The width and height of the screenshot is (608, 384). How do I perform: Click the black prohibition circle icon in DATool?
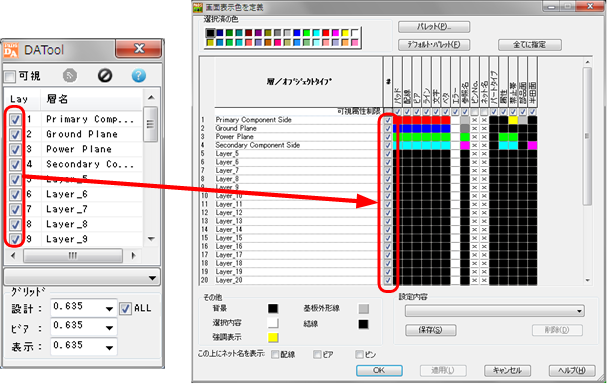coord(105,76)
